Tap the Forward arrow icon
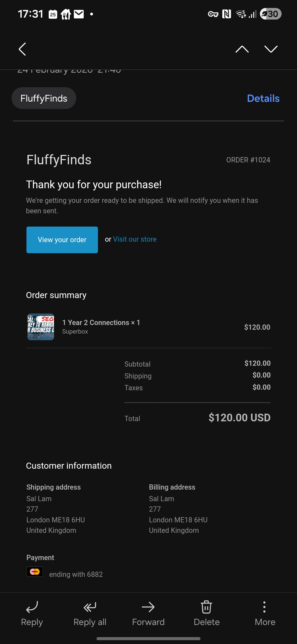Image resolution: width=297 pixels, height=644 pixels. pos(148,607)
